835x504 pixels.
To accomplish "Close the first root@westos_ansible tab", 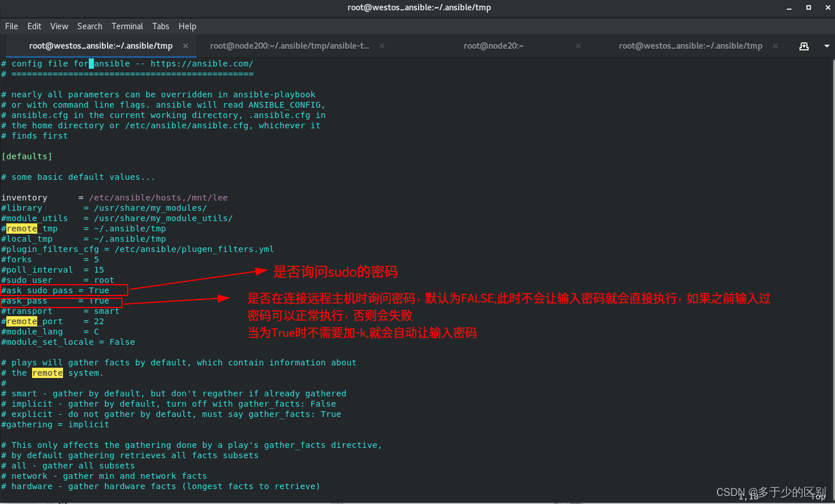I will (186, 46).
